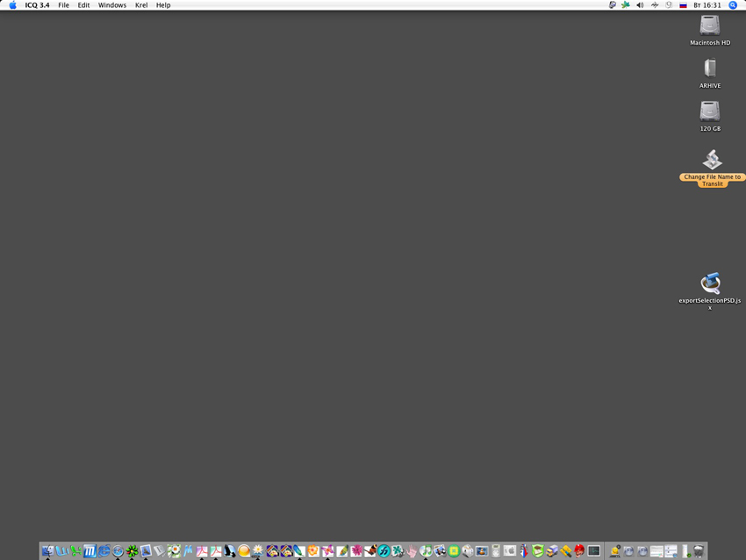746x560 pixels.
Task: Open the Apple menu
Action: click(13, 5)
